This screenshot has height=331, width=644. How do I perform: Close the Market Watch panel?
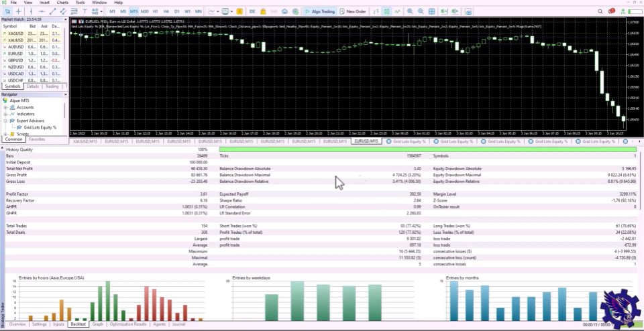coord(65,19)
